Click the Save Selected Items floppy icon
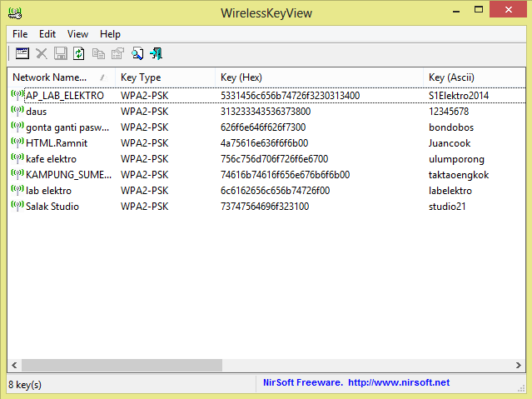The height and width of the screenshot is (399, 532). point(61,53)
